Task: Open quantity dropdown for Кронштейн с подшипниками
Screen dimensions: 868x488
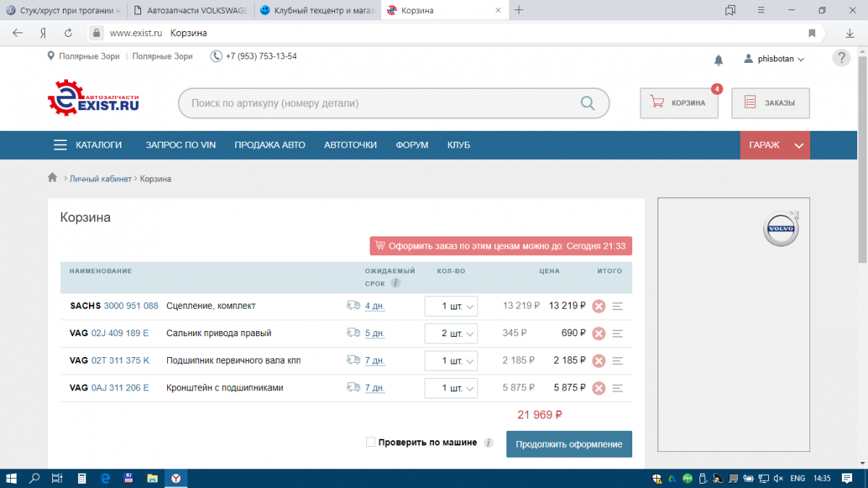Action: (451, 388)
